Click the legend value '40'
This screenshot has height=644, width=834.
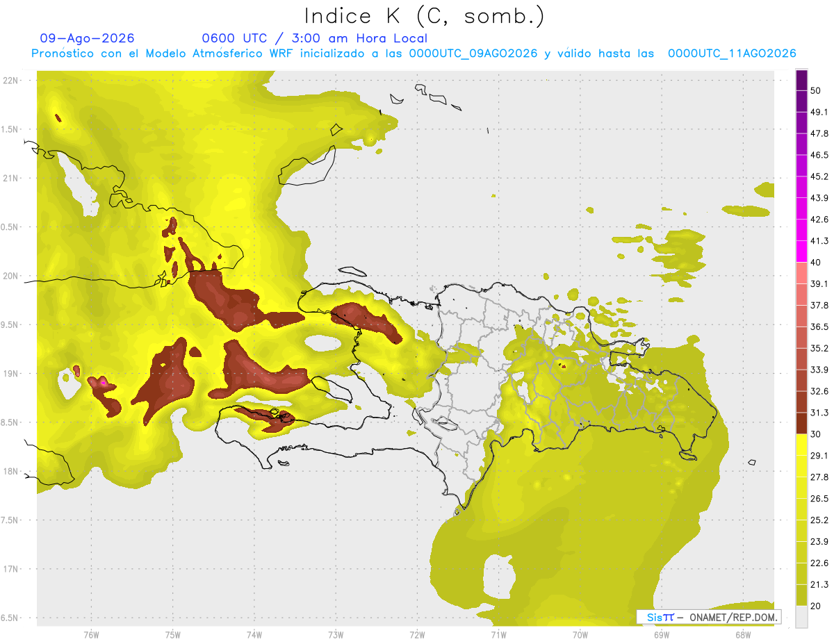(816, 263)
